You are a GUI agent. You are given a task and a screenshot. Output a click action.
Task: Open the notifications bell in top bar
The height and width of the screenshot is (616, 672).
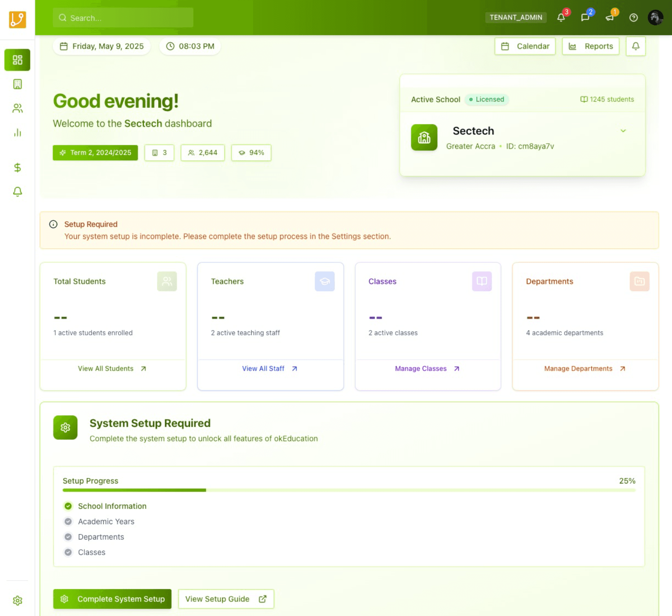point(561,18)
